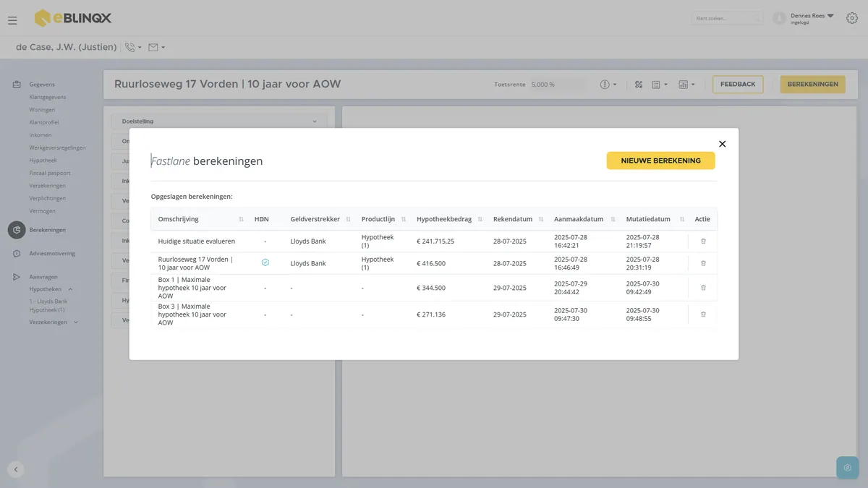Image resolution: width=868 pixels, height=488 pixels.
Task: Sort table by Rekendatum column
Action: click(x=540, y=220)
